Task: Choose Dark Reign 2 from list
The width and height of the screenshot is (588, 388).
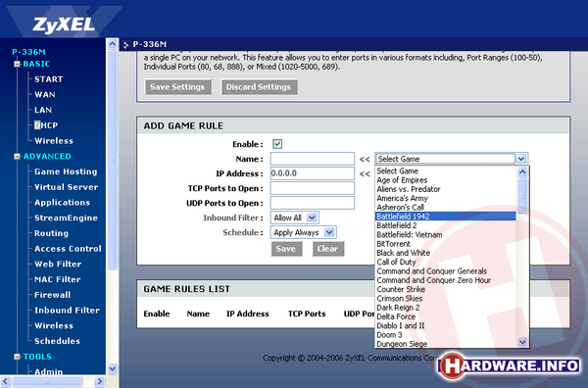Action: [446, 308]
